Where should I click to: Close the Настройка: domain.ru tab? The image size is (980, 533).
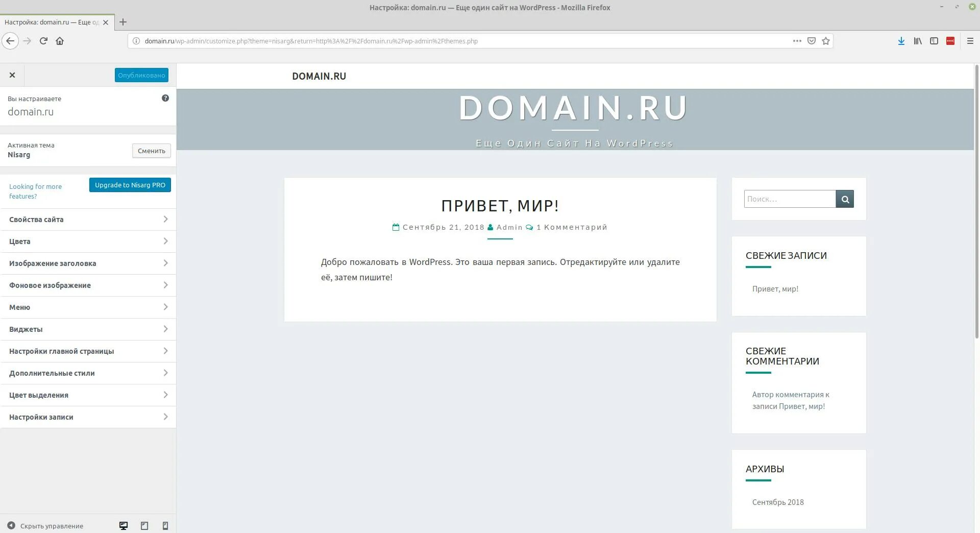pos(106,22)
